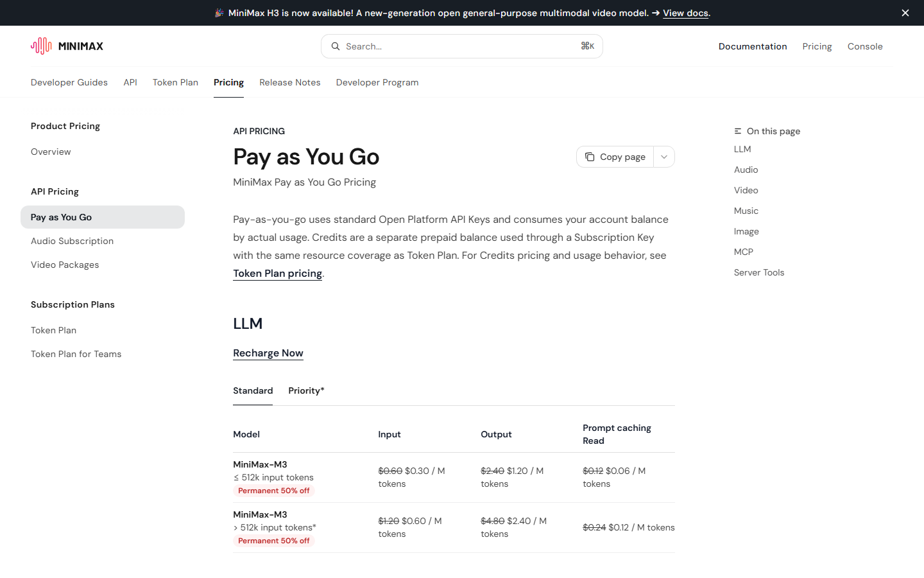Click the ⌘K shortcut hint in search
This screenshot has height=578, width=924.
click(x=588, y=46)
